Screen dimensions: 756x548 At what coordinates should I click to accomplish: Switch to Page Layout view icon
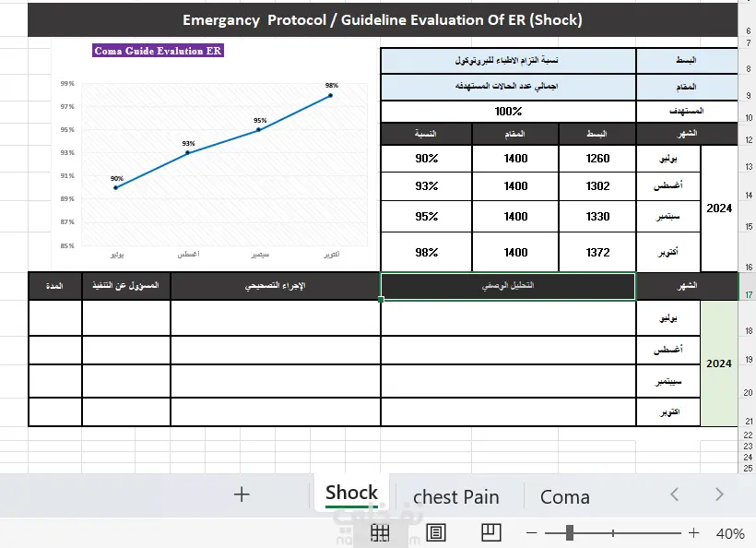click(x=436, y=533)
